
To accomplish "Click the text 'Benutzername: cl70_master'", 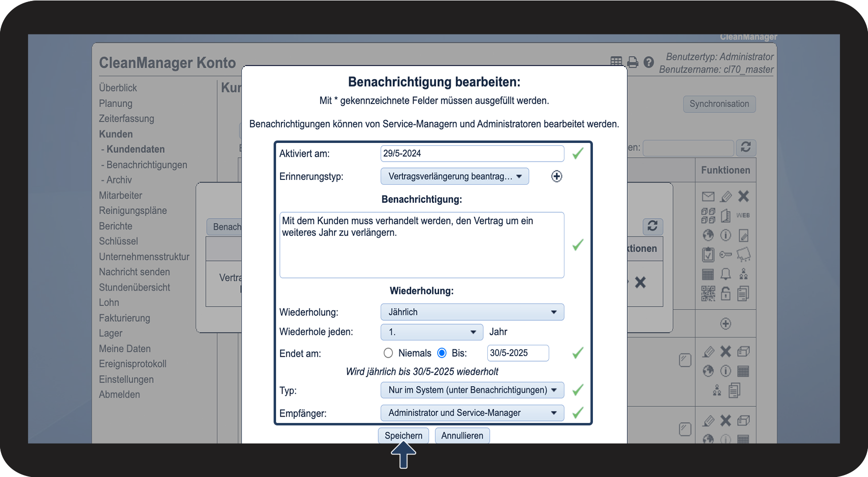I will (x=716, y=70).
